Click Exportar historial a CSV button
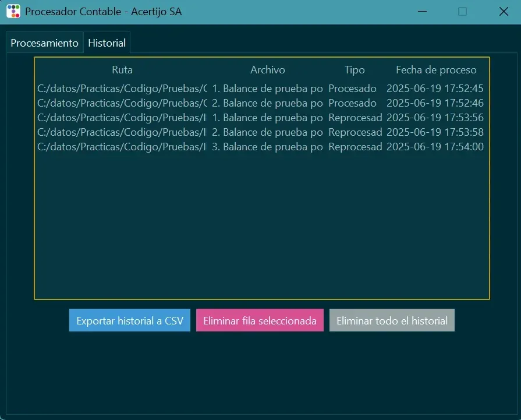The width and height of the screenshot is (521, 420). pos(130,320)
